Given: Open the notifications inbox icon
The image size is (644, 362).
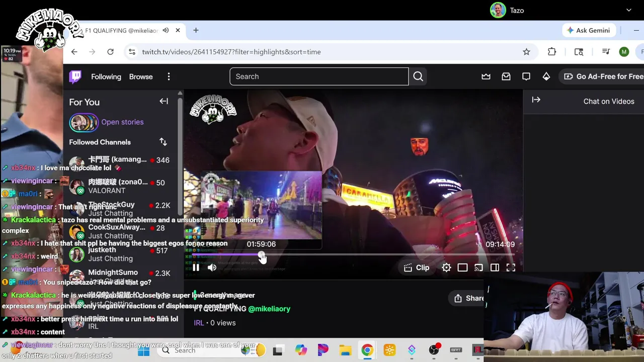Looking at the screenshot, I should [506, 76].
